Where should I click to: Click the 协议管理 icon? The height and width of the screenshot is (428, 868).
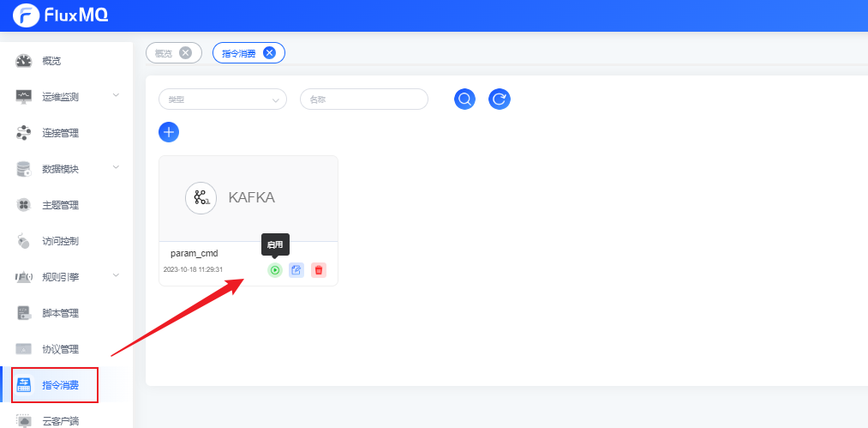click(x=24, y=349)
